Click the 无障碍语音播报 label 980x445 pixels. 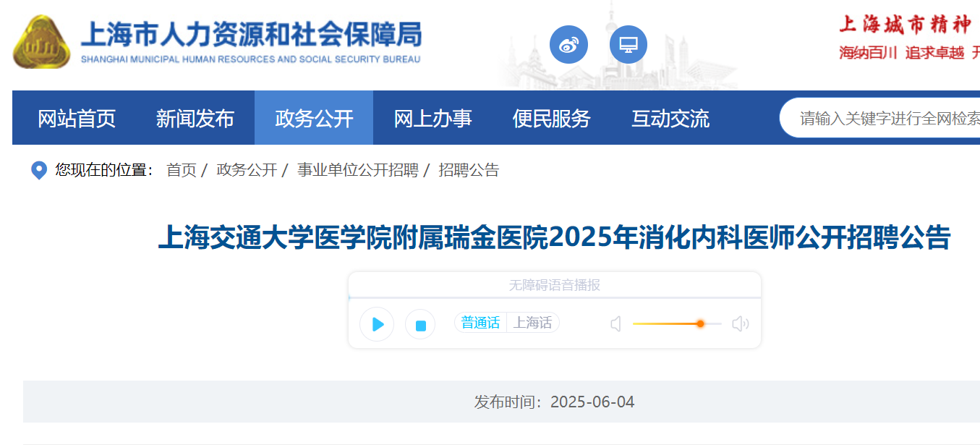pos(555,285)
